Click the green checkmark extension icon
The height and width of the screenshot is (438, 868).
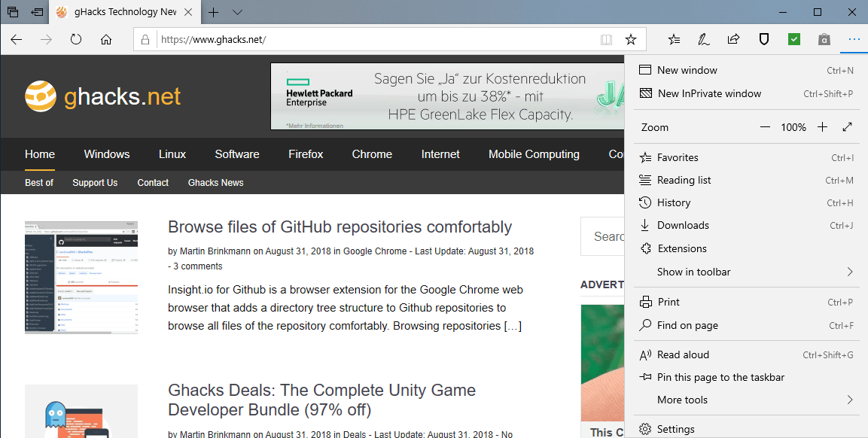[793, 39]
